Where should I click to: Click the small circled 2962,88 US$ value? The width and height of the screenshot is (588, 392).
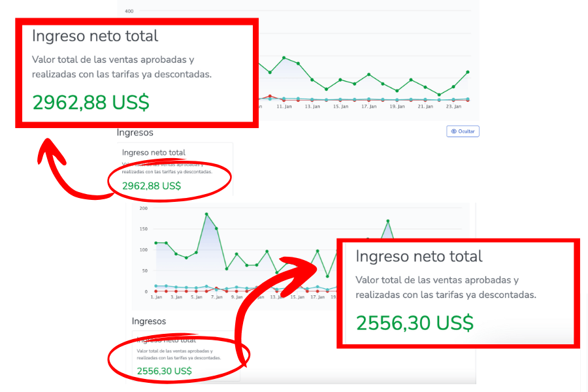click(x=152, y=186)
